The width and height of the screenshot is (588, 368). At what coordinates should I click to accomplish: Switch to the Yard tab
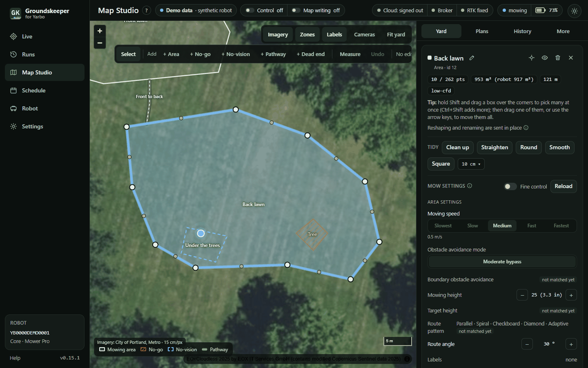[441, 31]
